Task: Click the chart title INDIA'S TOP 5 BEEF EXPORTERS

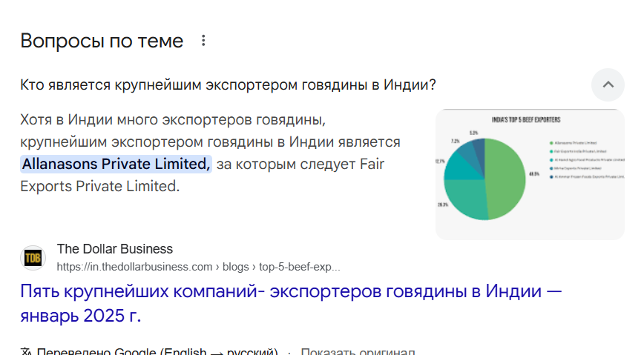Action: (526, 119)
